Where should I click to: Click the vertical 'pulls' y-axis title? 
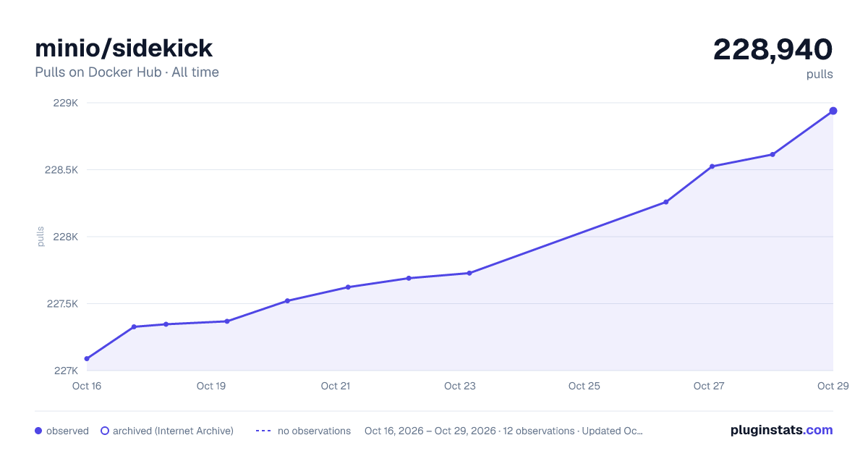point(41,237)
